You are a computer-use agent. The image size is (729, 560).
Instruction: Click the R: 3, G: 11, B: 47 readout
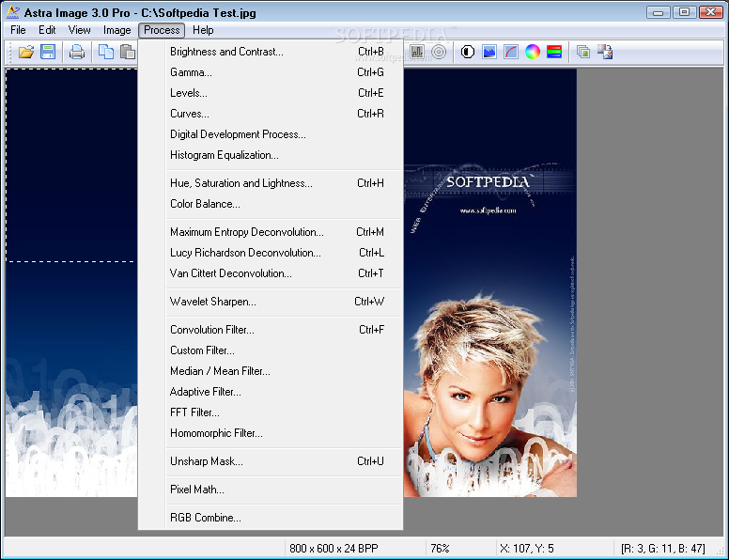coord(663,549)
